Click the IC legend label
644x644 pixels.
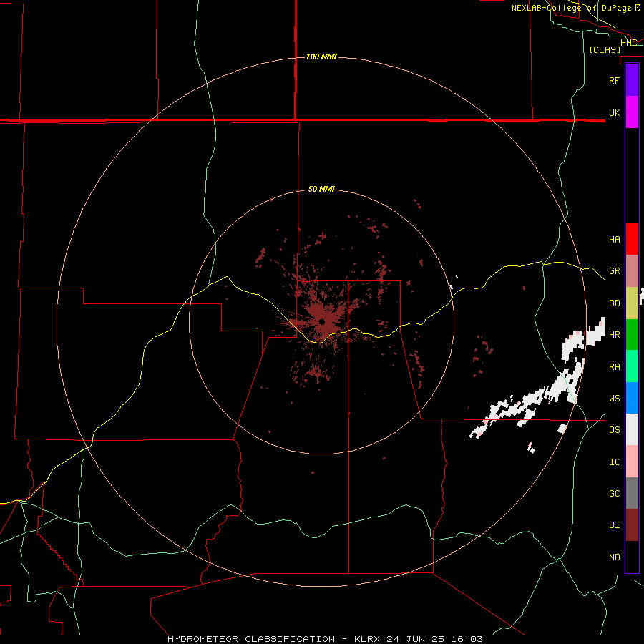coord(614,462)
